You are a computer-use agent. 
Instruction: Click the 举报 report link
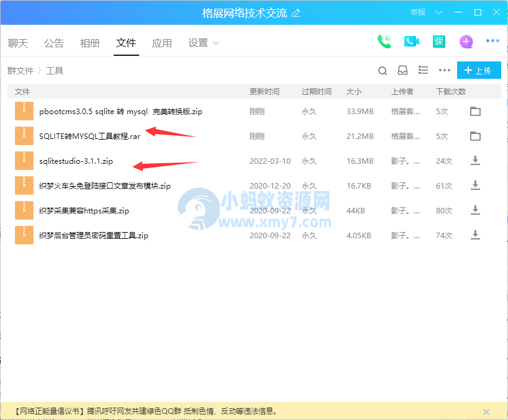tap(417, 12)
